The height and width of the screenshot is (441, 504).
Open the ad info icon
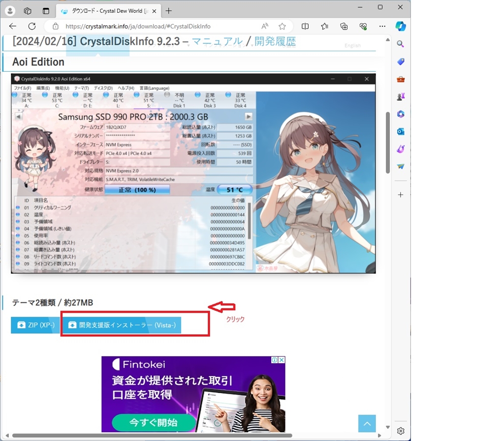coord(275,360)
